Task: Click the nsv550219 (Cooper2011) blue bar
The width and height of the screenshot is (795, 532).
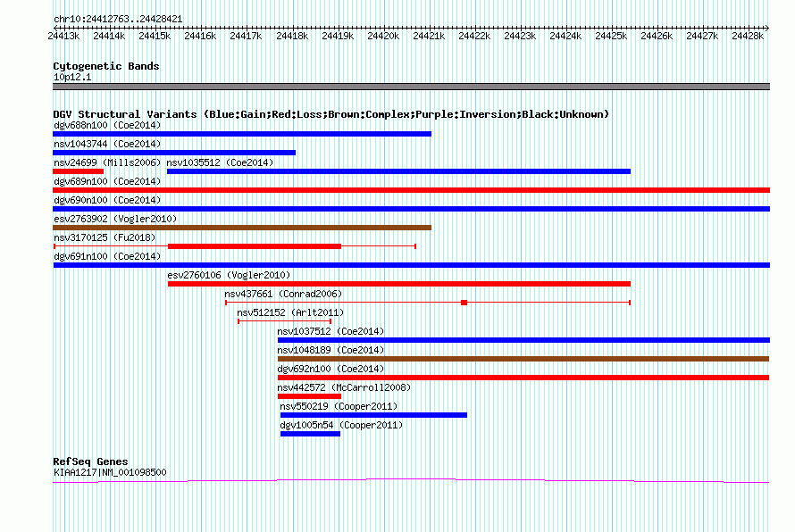Action: coord(373,415)
